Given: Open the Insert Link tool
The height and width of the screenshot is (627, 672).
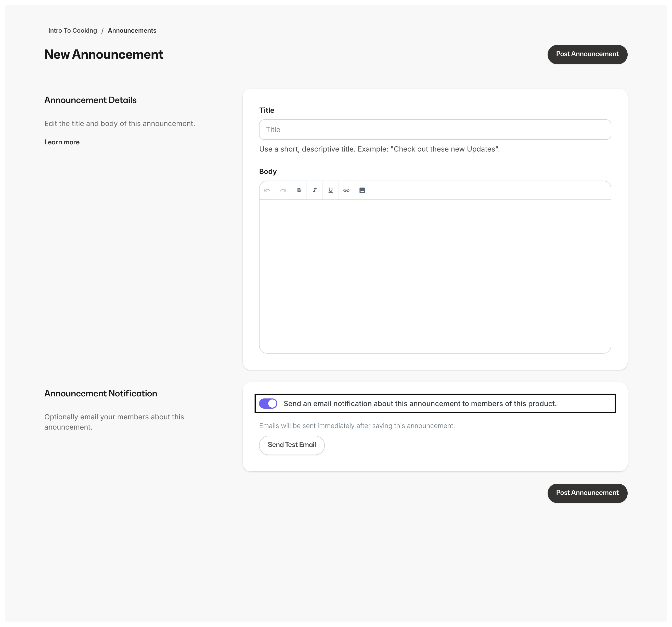Looking at the screenshot, I should pyautogui.click(x=346, y=190).
